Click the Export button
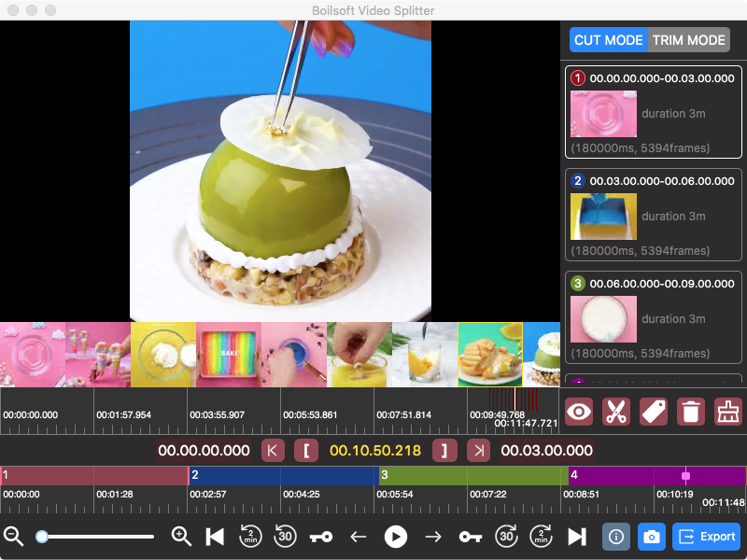This screenshot has height=560, width=747. 707,537
